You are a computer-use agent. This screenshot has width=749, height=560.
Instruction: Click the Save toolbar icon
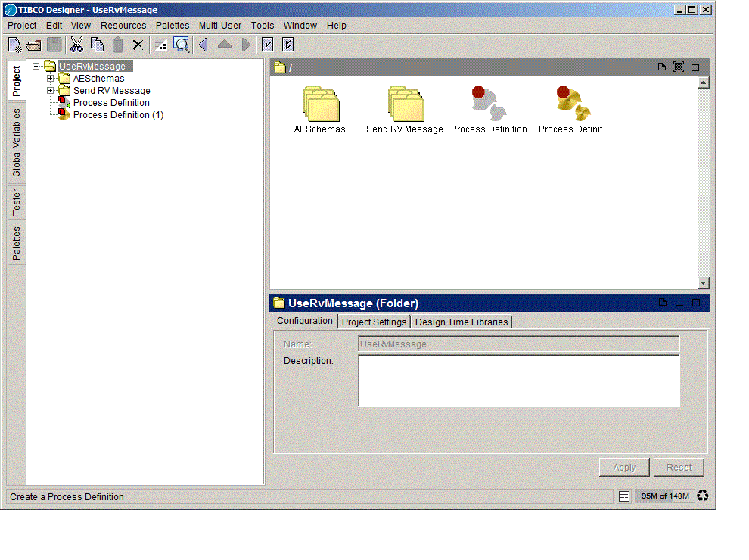point(54,45)
